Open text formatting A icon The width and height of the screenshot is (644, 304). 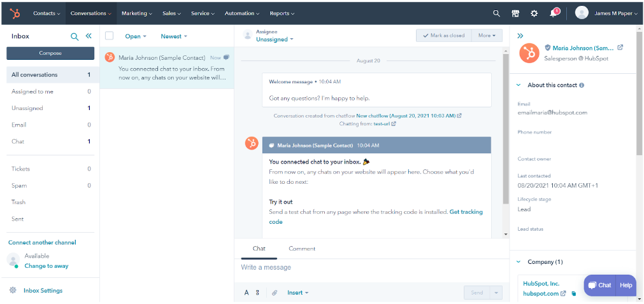pyautogui.click(x=247, y=293)
